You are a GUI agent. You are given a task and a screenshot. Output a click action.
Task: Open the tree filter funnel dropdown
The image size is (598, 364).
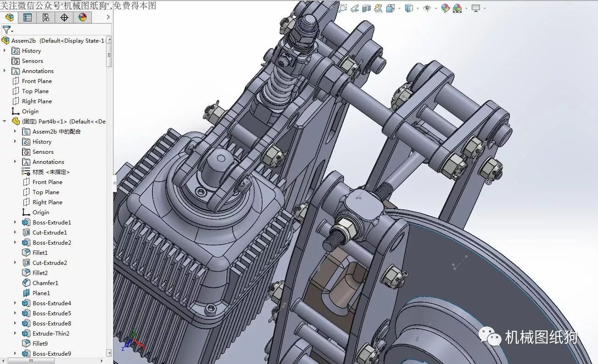click(8, 30)
